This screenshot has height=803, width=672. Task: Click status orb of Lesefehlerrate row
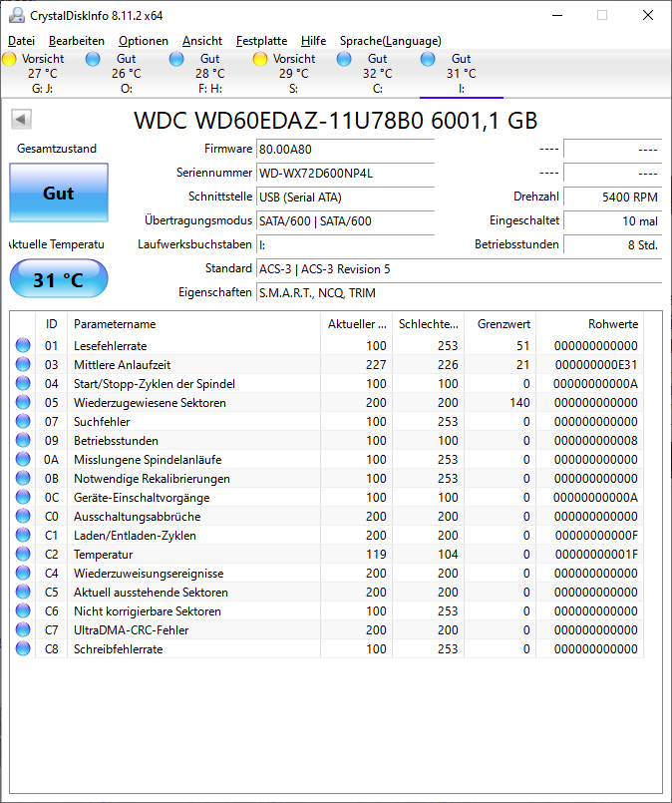coord(23,346)
